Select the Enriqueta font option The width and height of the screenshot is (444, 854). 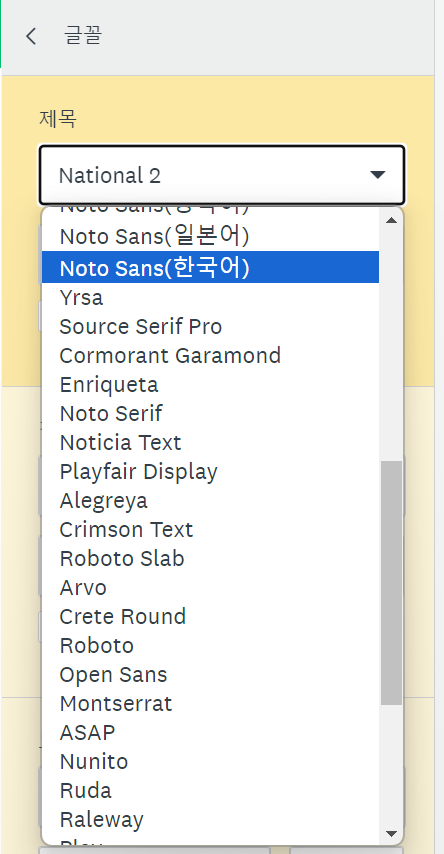210,385
